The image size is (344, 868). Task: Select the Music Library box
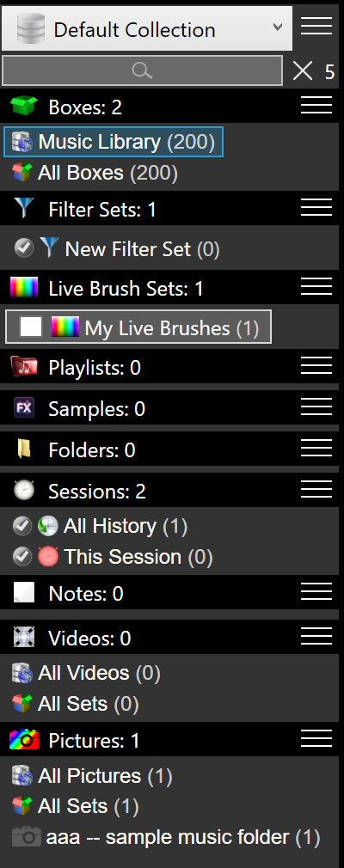[x=113, y=142]
